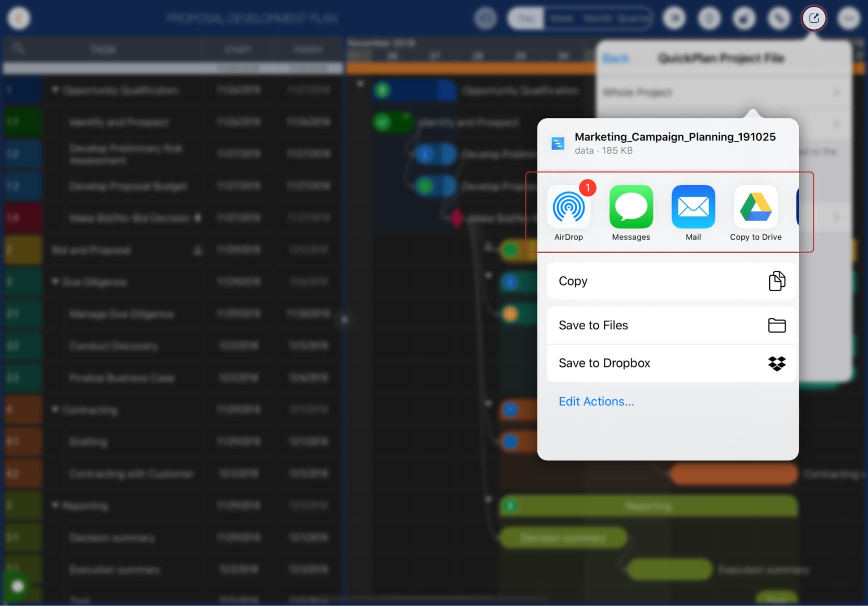868x606 pixels.
Task: Click the Marketing_Campaign_Planning file icon
Action: 558,144
